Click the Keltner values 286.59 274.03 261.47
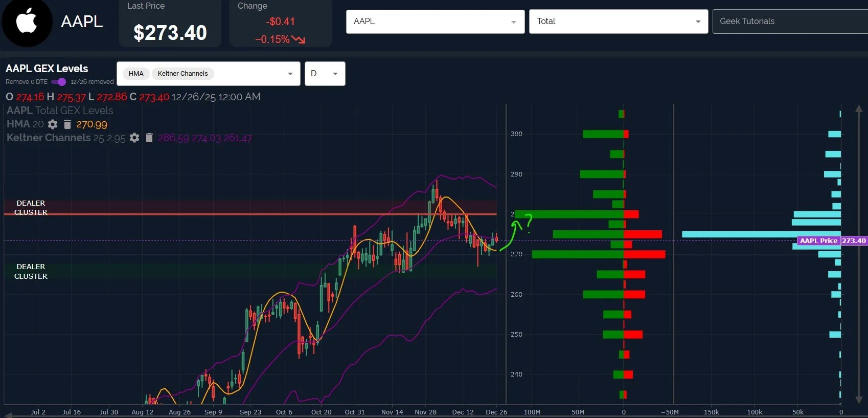 (x=205, y=138)
